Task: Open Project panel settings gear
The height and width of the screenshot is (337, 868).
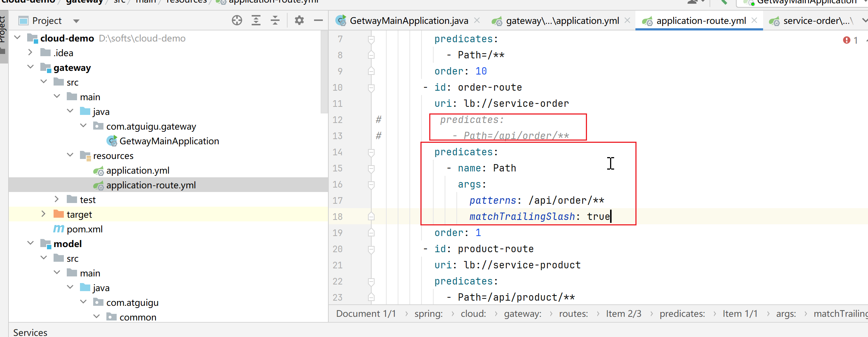Action: point(299,21)
